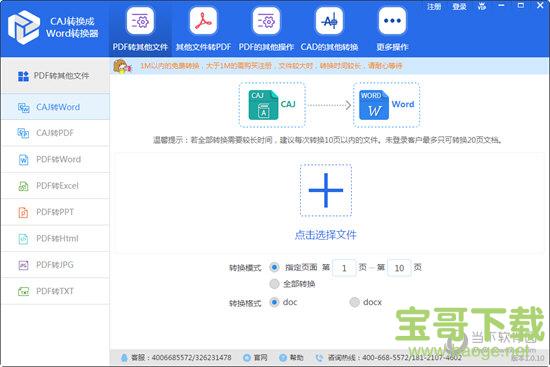Image resolution: width=550 pixels, height=367 pixels.
Task: Open 帮助 help link
Action: point(296,358)
